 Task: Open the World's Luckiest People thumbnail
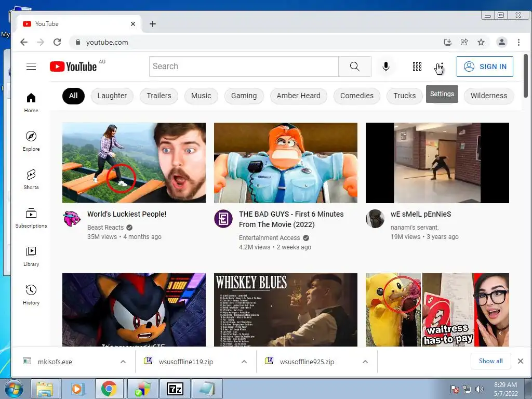(134, 163)
